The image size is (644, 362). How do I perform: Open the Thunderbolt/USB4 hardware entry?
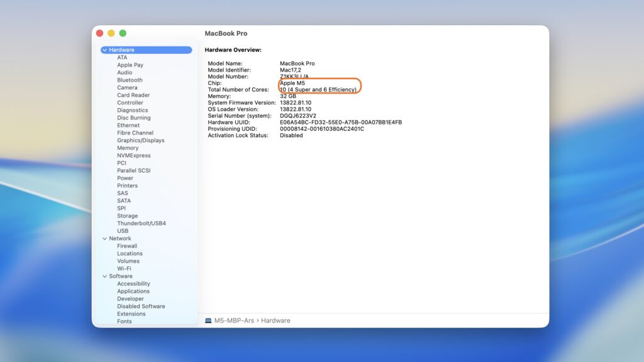[142, 223]
